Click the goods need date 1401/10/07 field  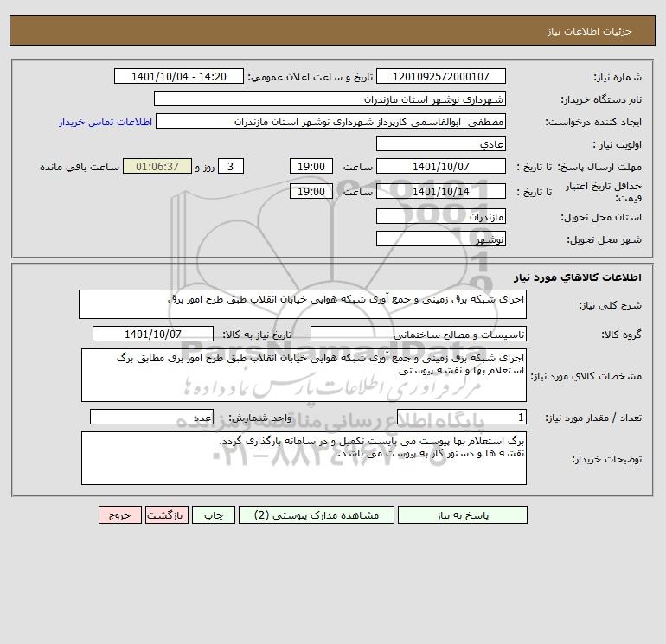tap(153, 334)
